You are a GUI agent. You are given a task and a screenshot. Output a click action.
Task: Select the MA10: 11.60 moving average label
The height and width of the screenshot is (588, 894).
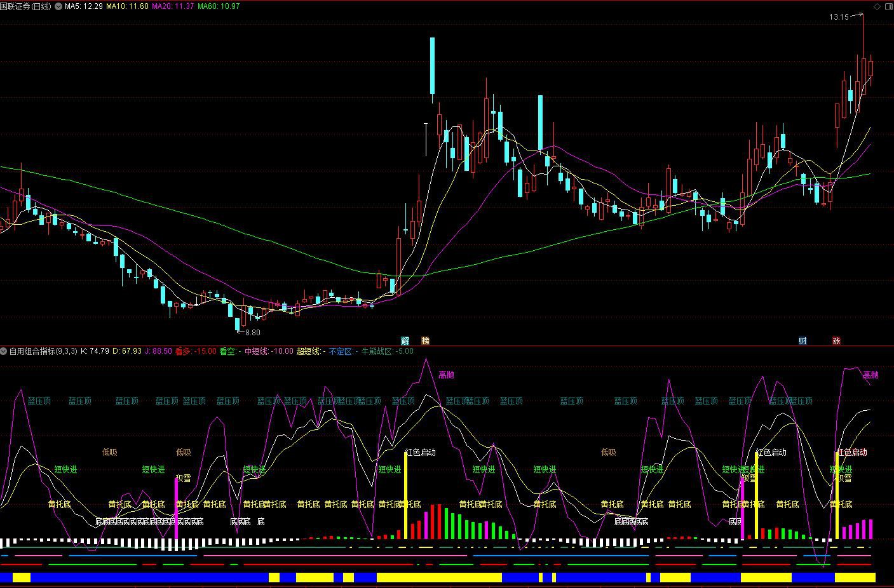(x=128, y=6)
